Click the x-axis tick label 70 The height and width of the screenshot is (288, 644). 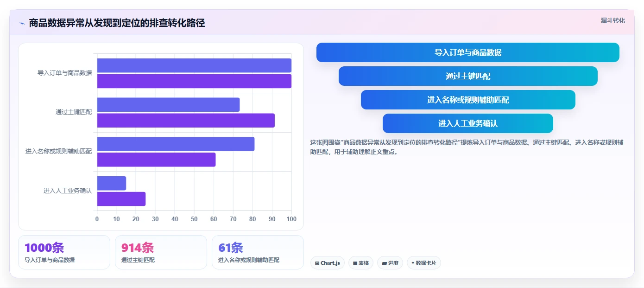pos(233,219)
